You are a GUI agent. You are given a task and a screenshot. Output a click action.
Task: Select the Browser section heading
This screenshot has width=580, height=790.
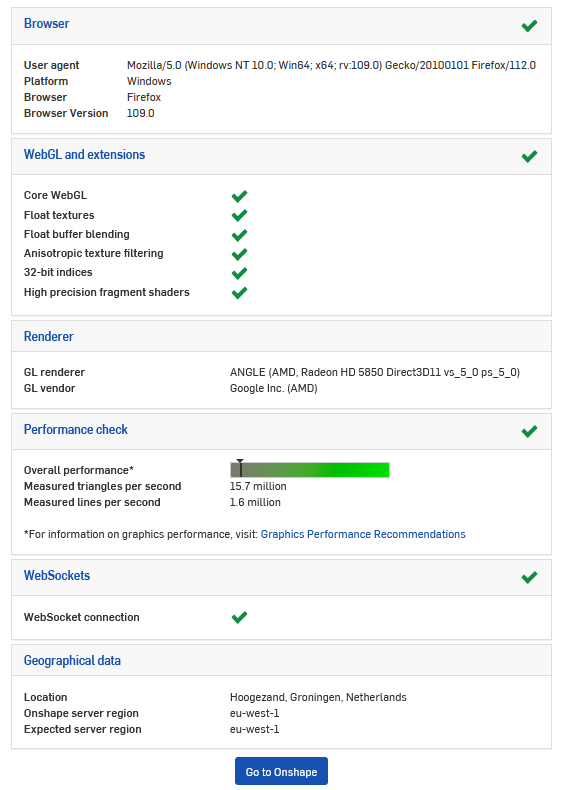tap(46, 24)
